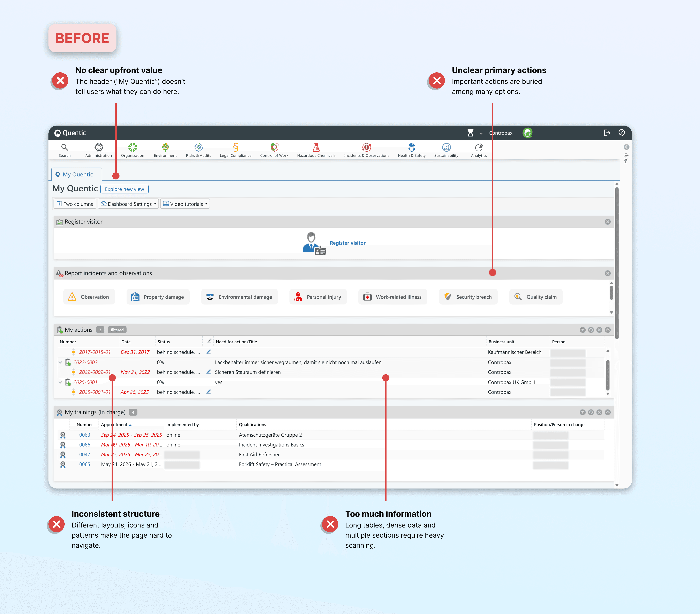Screen dimensions: 700x614
Task: Open the Analytics module
Action: click(x=479, y=150)
